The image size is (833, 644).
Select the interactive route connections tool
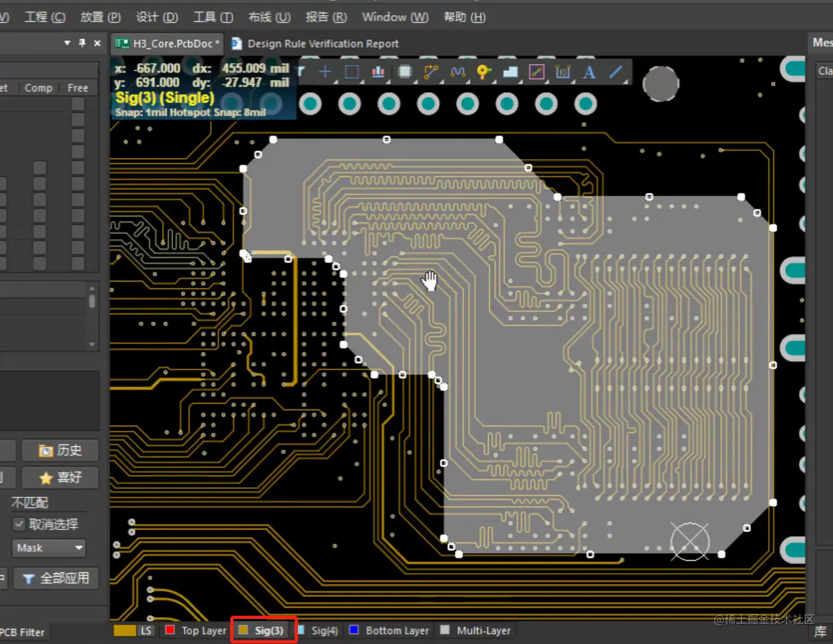(x=431, y=72)
